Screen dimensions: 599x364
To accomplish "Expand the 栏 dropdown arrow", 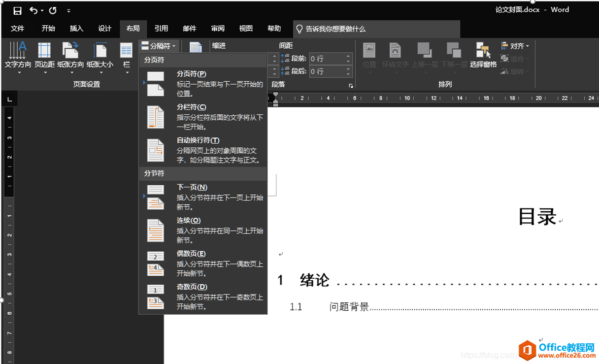I will tap(127, 72).
